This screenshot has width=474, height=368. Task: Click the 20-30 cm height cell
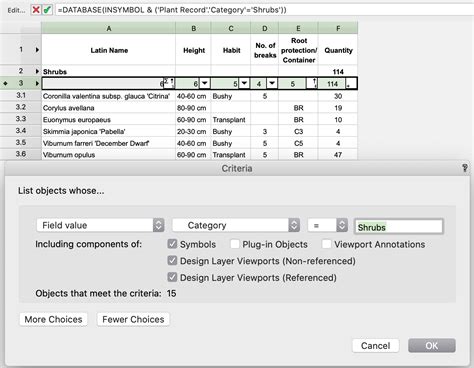[x=193, y=131]
